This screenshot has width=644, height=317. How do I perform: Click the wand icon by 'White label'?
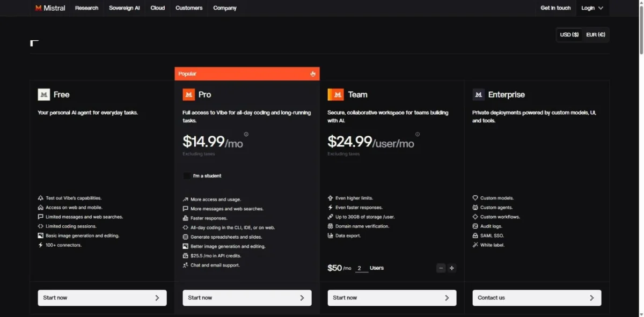tap(475, 245)
